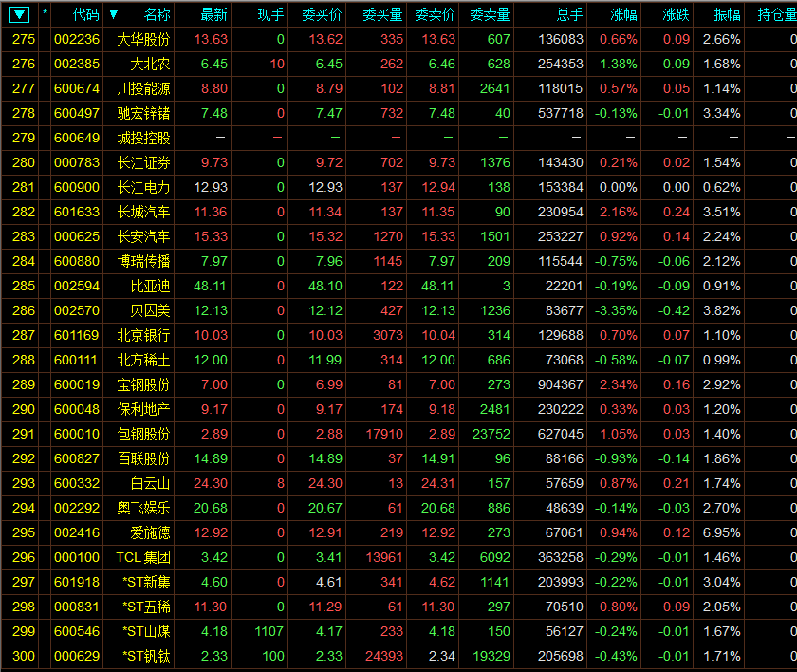Open the triangle dropdown beside 名称
Viewport: 797px width, 672px height.
click(x=114, y=14)
